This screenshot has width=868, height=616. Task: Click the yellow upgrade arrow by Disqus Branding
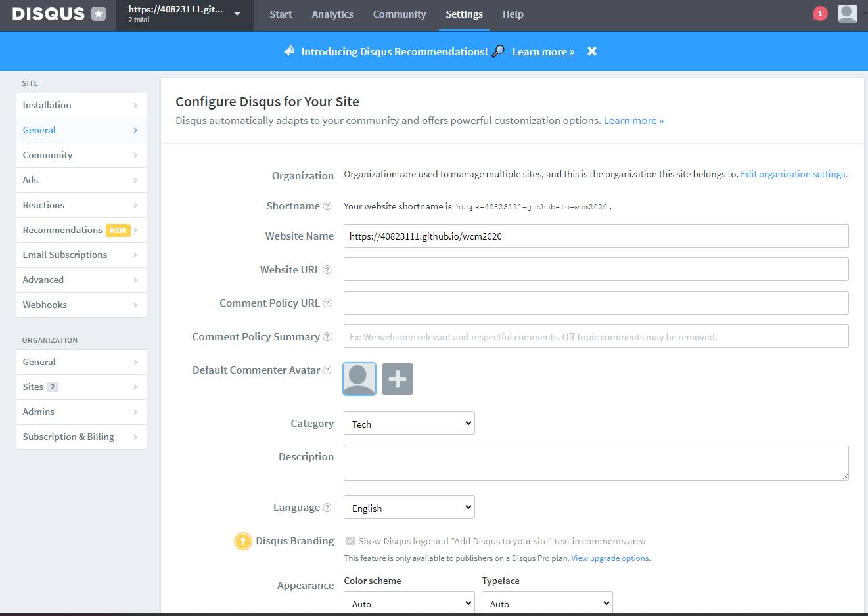point(243,541)
